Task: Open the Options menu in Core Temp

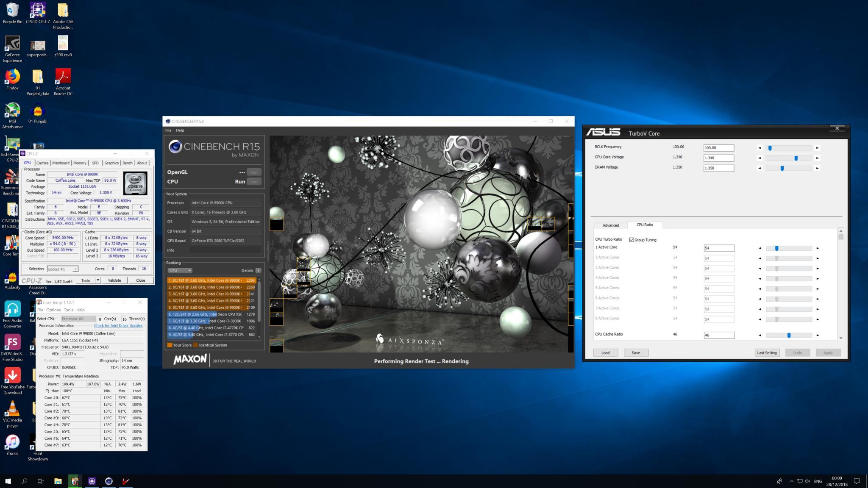Action: pos(53,310)
